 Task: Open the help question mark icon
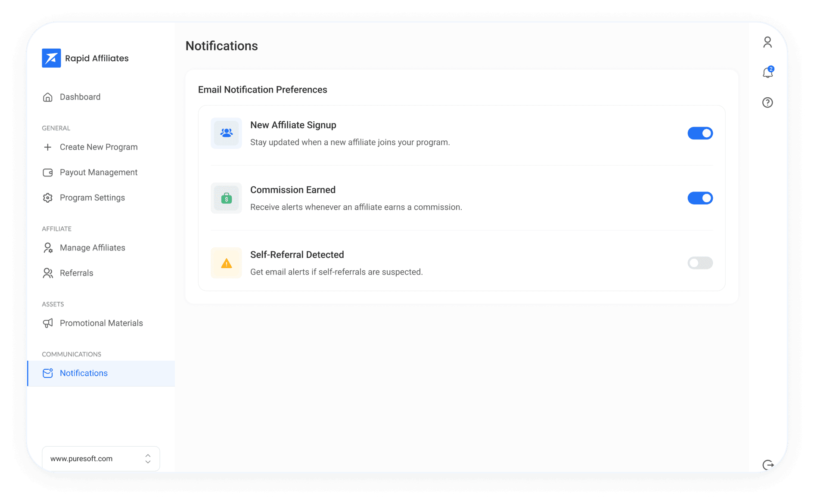pyautogui.click(x=767, y=102)
